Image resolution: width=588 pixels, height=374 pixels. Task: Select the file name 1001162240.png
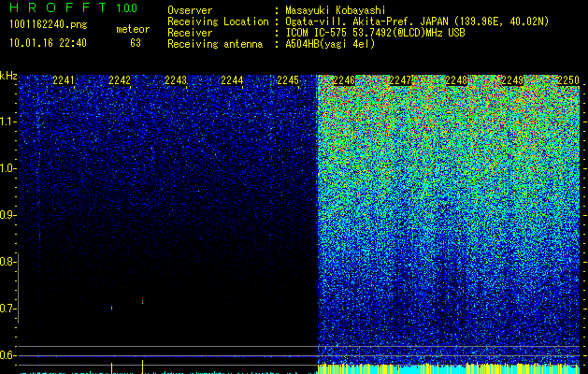tap(49, 24)
